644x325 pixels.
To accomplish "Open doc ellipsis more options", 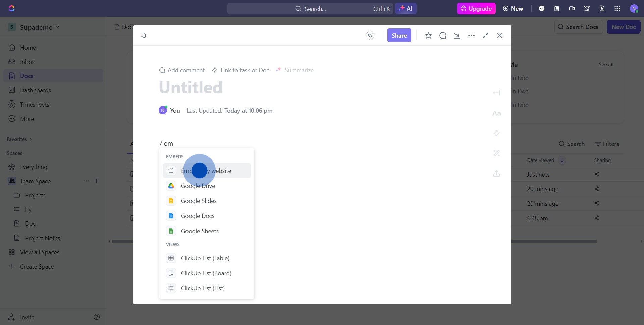I will coord(471,35).
